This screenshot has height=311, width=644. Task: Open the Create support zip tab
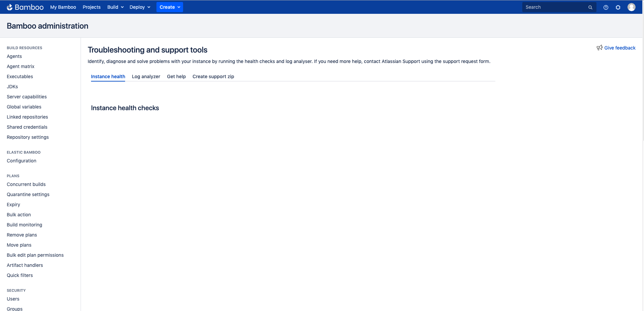click(x=213, y=76)
